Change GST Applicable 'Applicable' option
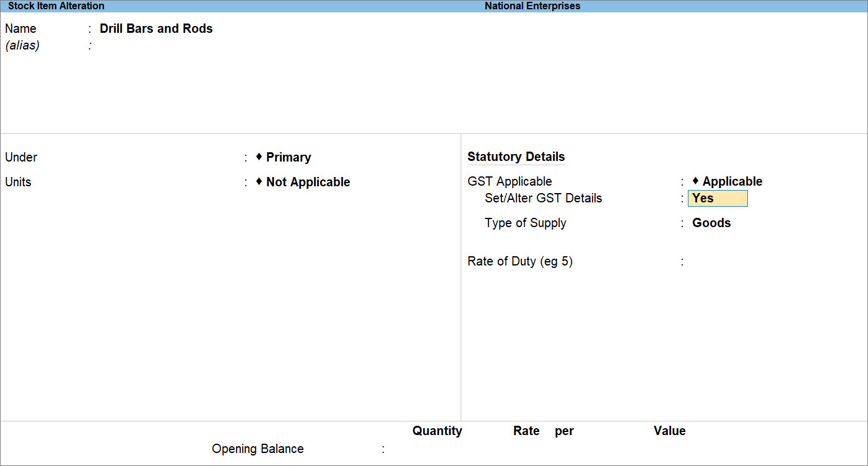 tap(732, 181)
